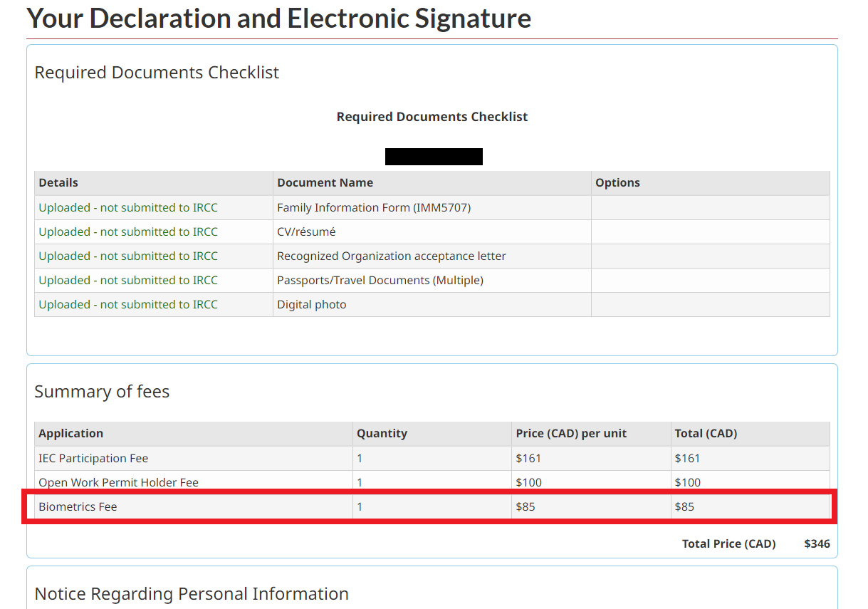This screenshot has width=868, height=609.
Task: Click the highlighted Biometrics Fee label
Action: 78,506
